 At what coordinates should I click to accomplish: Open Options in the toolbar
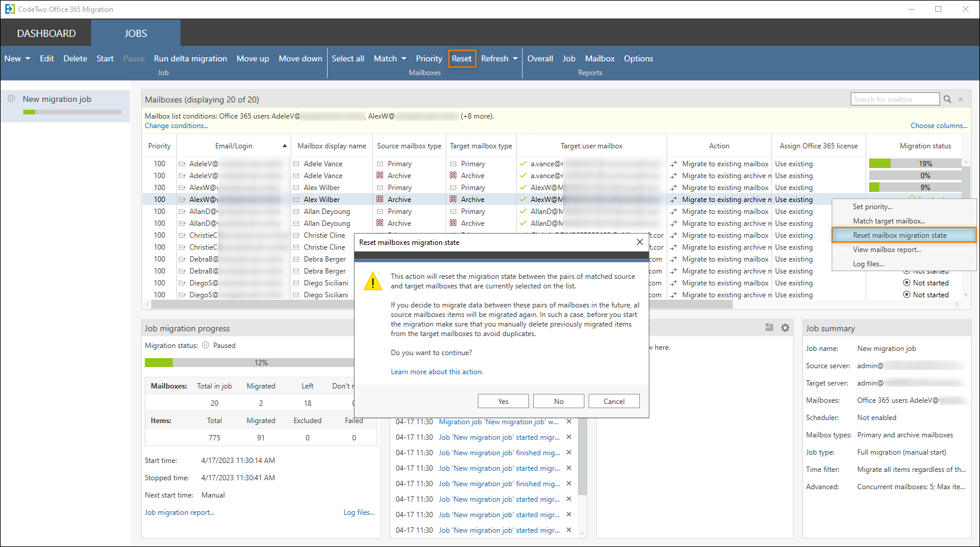point(639,58)
